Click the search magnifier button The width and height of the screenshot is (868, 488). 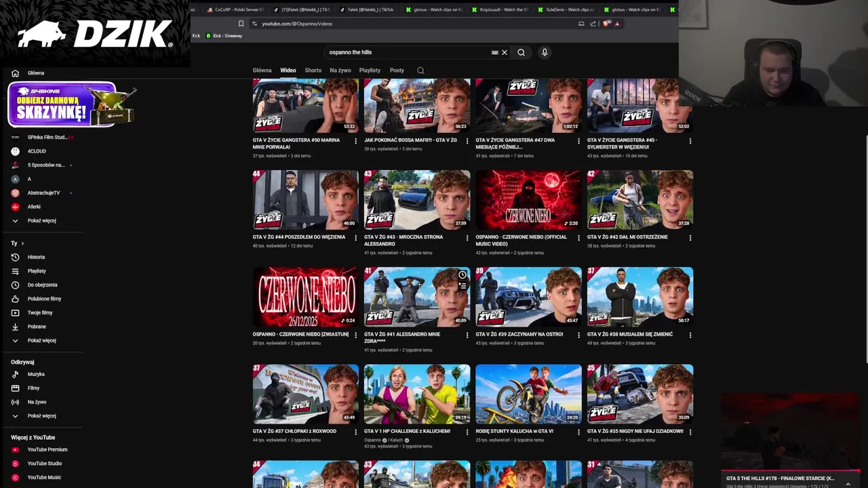(521, 52)
